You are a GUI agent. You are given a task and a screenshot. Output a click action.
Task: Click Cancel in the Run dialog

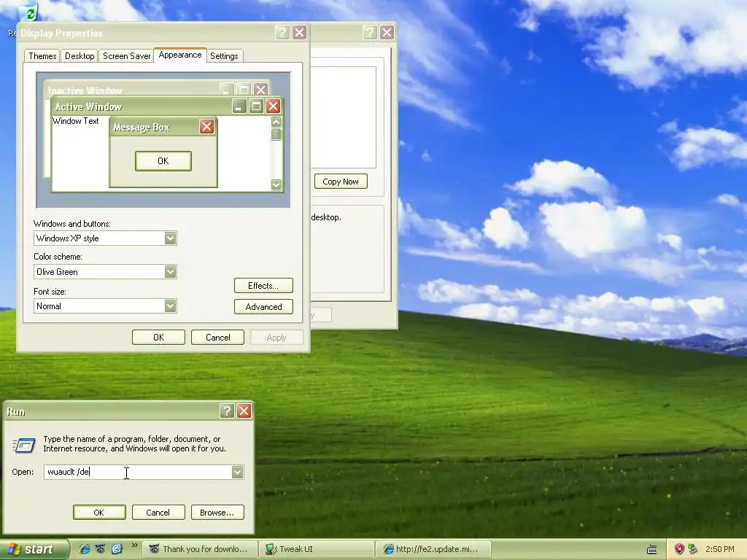click(x=158, y=513)
